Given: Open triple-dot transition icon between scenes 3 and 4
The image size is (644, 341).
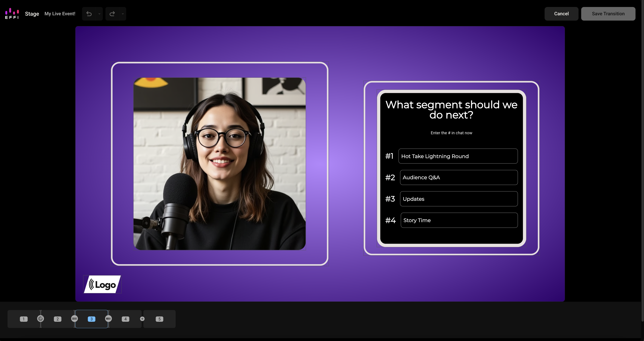Looking at the screenshot, I should click(108, 319).
